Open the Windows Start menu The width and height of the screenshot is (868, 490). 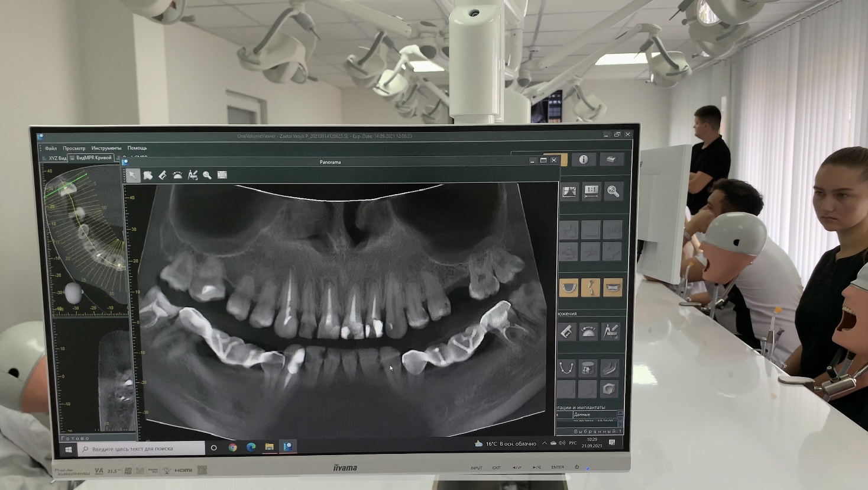tap(68, 450)
